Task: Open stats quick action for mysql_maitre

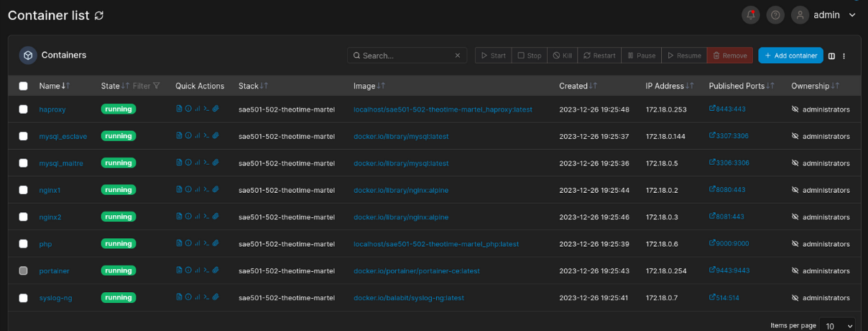Action: tap(197, 163)
